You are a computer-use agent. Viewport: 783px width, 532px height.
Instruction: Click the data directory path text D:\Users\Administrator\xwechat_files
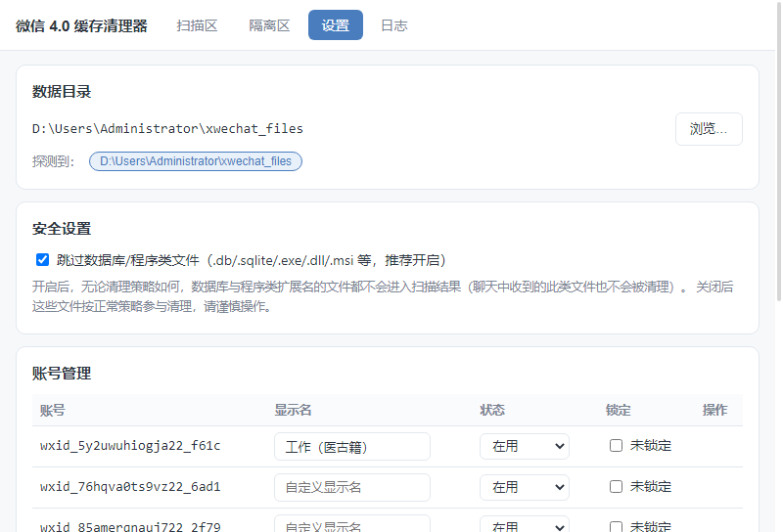point(167,129)
